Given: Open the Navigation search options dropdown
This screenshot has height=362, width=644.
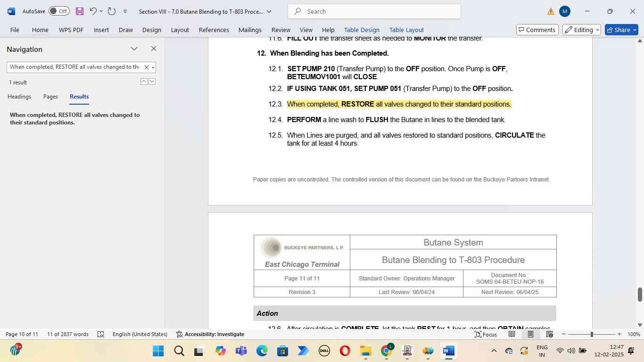Looking at the screenshot, I should [x=153, y=67].
